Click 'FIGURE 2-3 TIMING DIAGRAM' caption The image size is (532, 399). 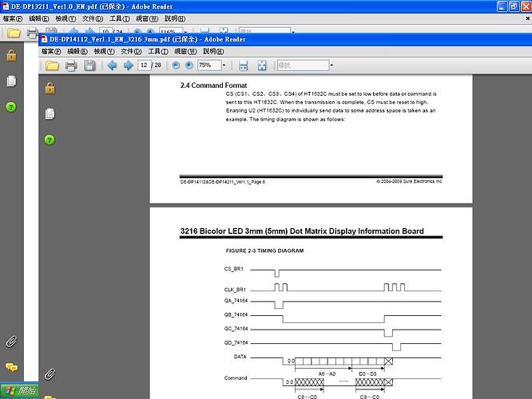[264, 251]
